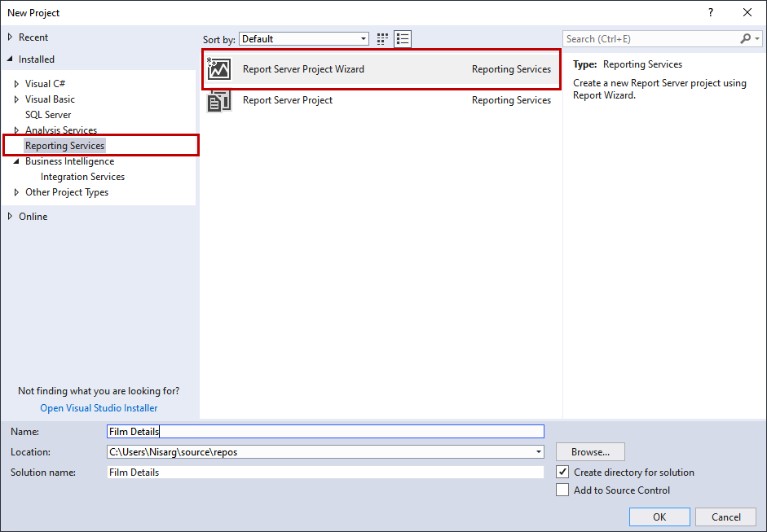This screenshot has width=767, height=532.
Task: Select the Report Server Project Wizard icon
Action: pos(218,69)
